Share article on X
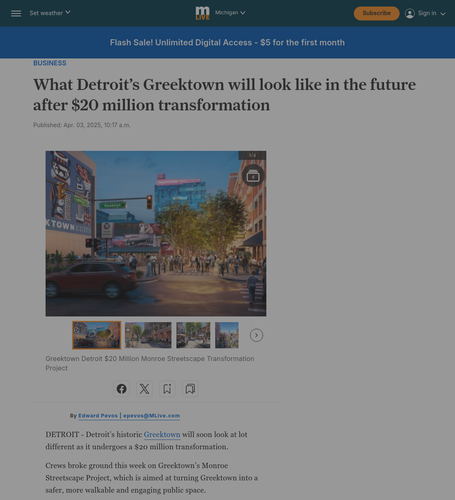This screenshot has width=455, height=500. tap(144, 389)
